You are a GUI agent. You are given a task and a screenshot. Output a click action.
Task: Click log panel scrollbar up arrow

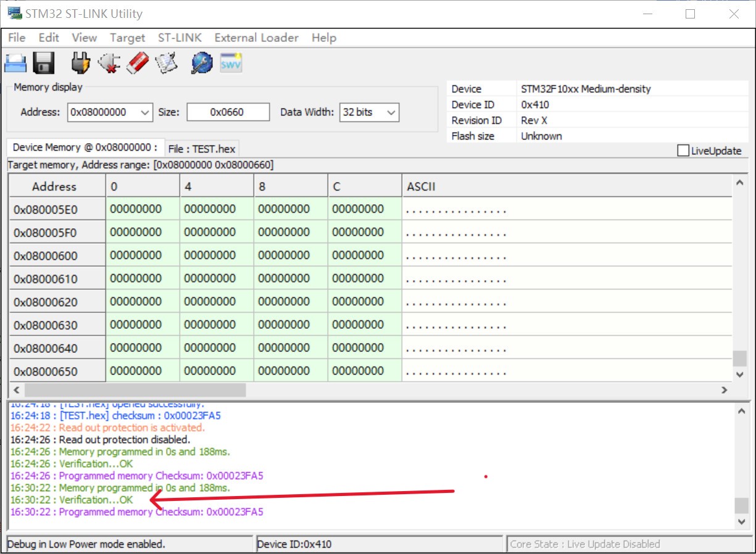point(741,411)
